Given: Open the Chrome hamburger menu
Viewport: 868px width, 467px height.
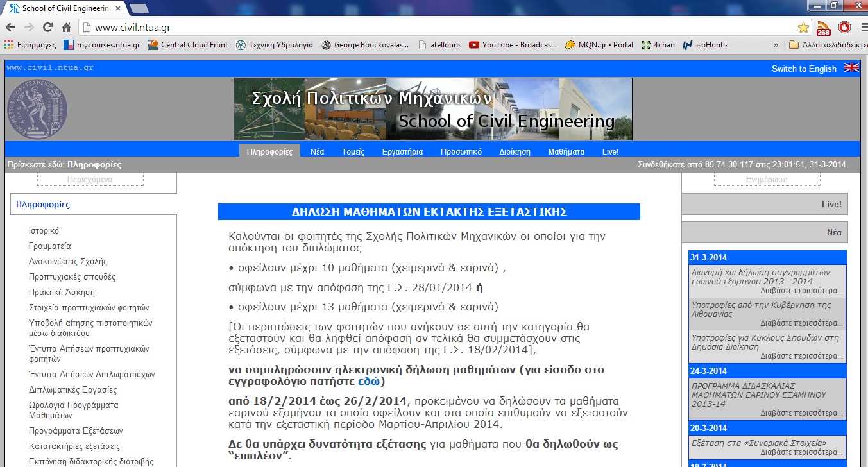Looking at the screenshot, I should coord(861,28).
